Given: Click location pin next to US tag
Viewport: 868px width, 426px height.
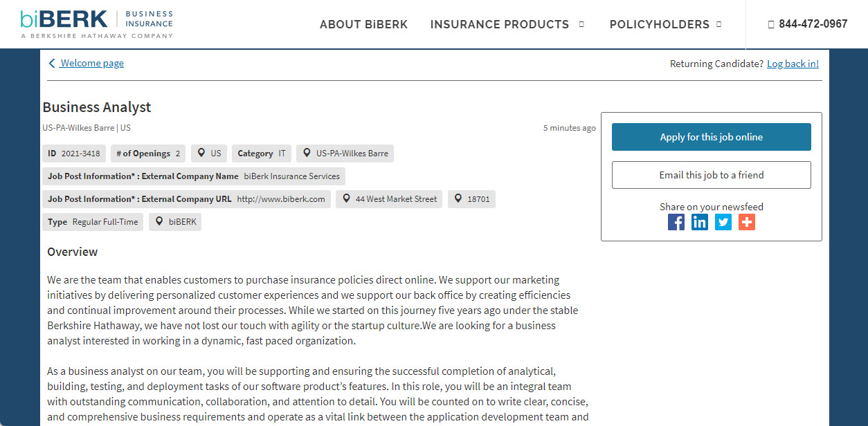Looking at the screenshot, I should click(x=201, y=153).
